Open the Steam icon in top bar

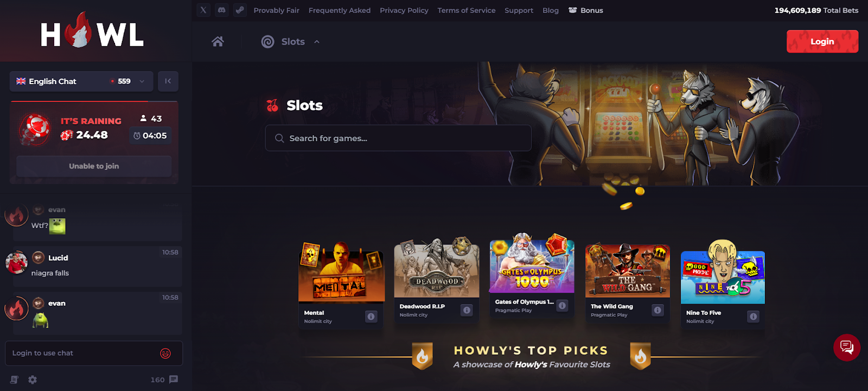pos(240,10)
